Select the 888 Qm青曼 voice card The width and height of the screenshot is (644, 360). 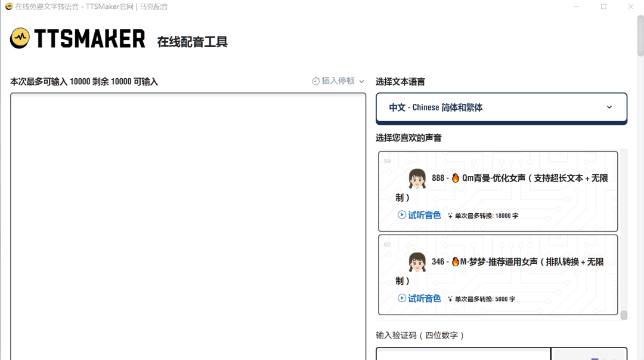499,191
